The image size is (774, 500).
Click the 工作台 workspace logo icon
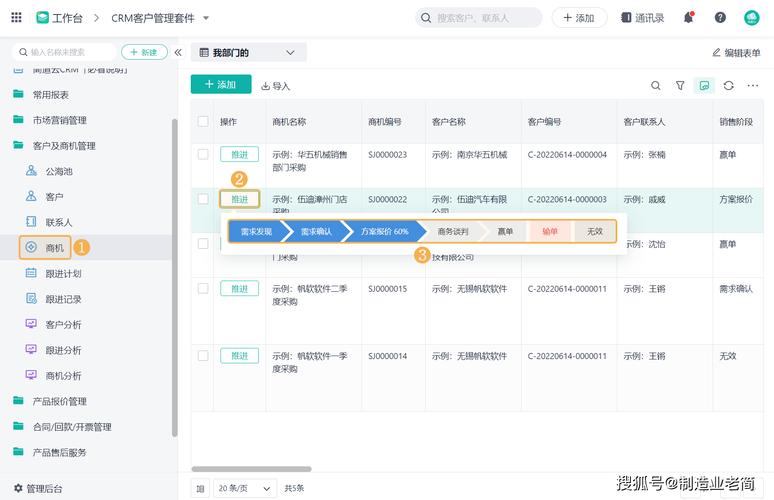coord(42,18)
